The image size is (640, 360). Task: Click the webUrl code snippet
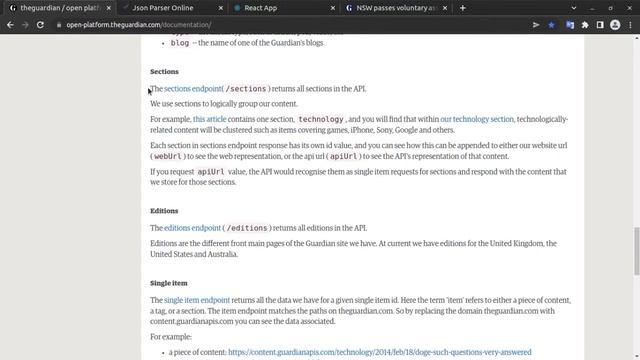[167, 156]
